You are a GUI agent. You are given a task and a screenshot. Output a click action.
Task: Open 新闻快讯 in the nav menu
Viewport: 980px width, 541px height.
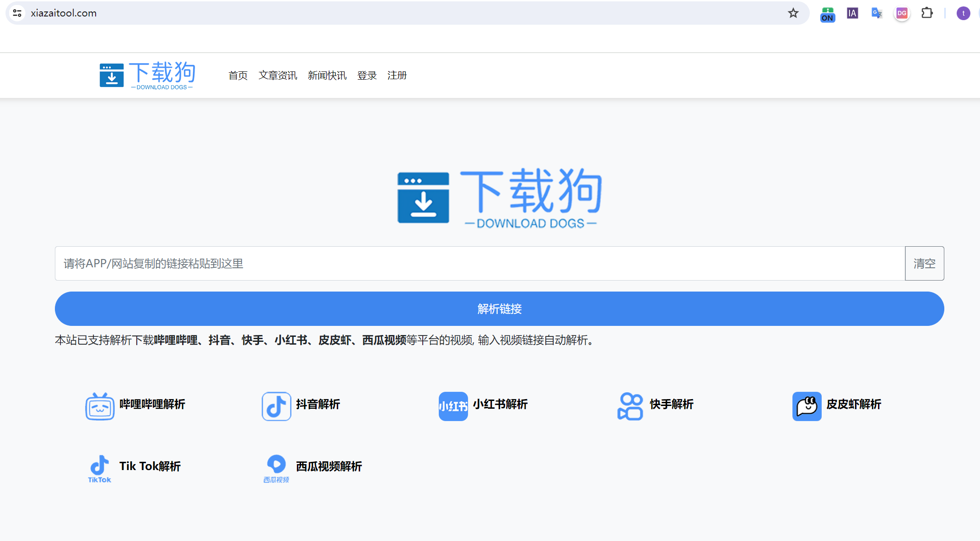[327, 76]
